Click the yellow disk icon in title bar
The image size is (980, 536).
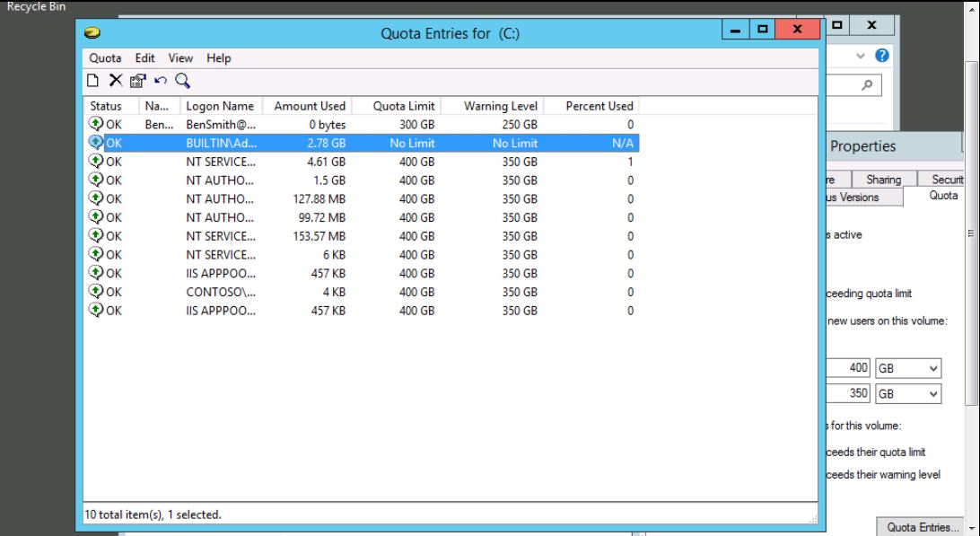point(92,32)
